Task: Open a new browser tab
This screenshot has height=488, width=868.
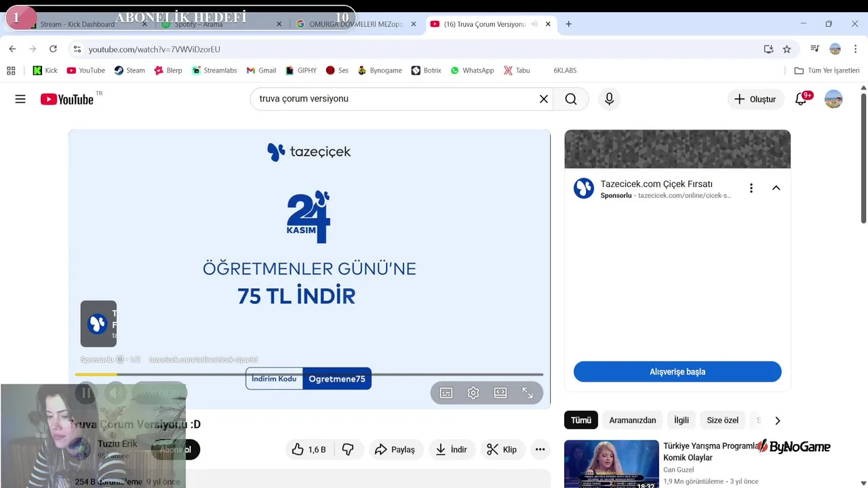Action: (568, 24)
